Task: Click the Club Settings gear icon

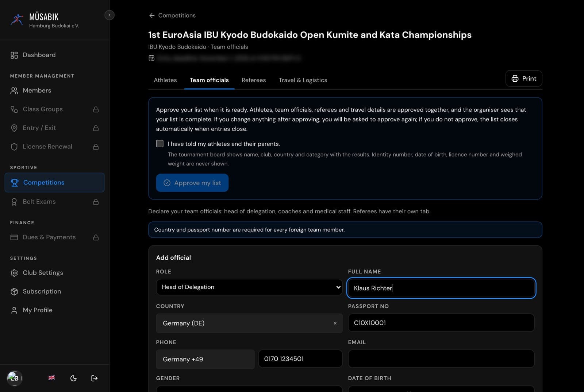Action: [14, 273]
